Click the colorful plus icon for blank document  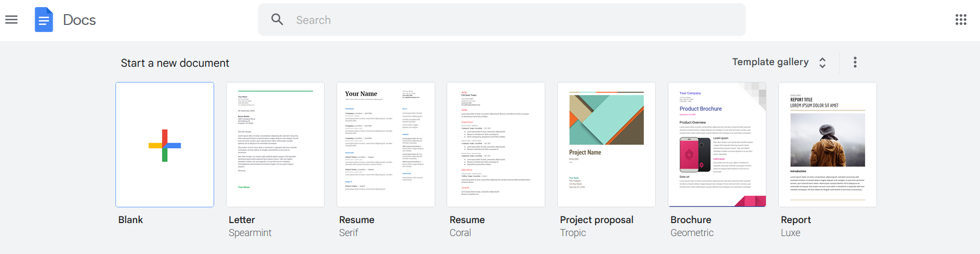[x=165, y=145]
